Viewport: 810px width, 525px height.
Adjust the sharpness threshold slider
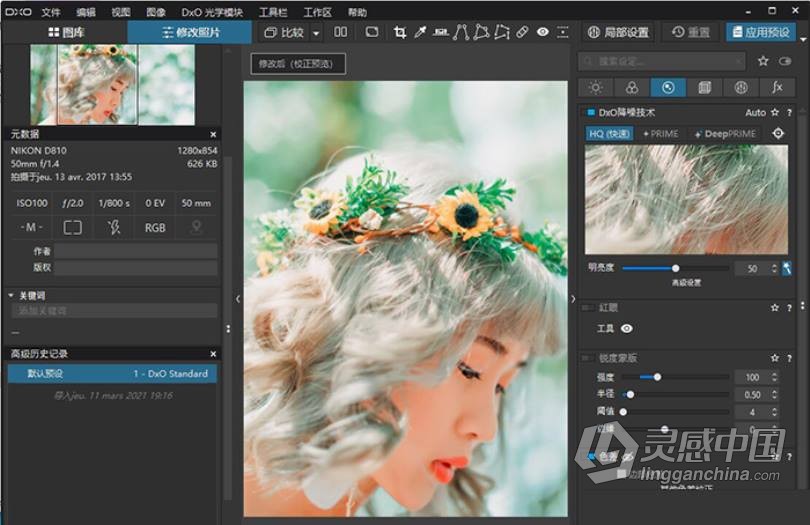pyautogui.click(x=624, y=412)
